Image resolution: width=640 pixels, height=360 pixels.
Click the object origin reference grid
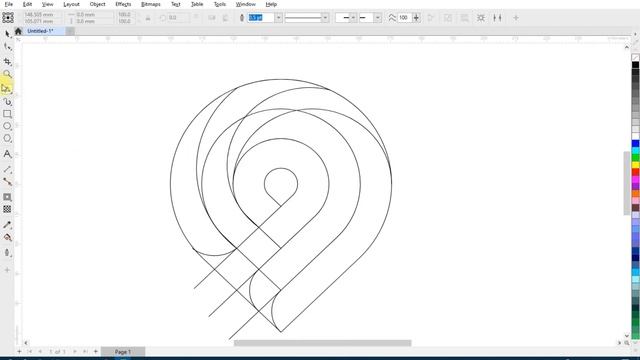tap(8, 18)
